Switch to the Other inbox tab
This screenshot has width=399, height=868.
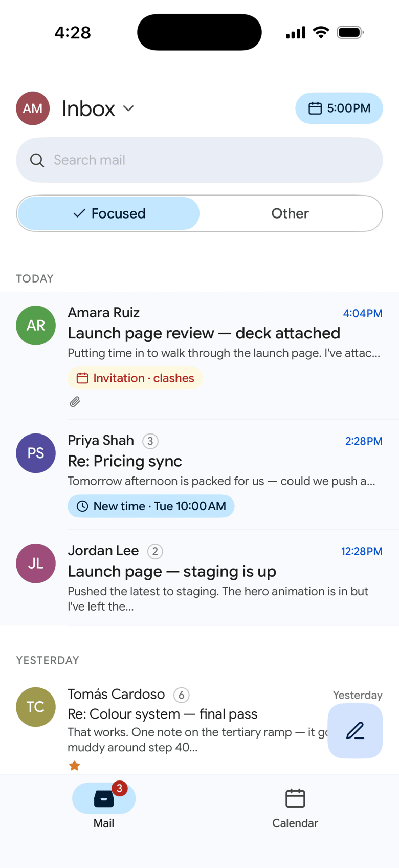pyautogui.click(x=290, y=213)
